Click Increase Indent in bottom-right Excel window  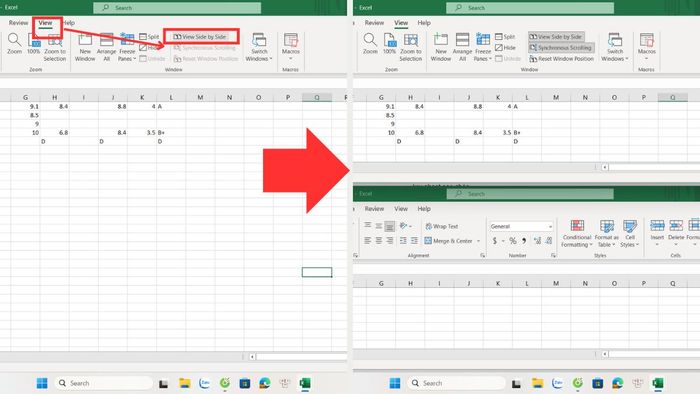coord(414,241)
